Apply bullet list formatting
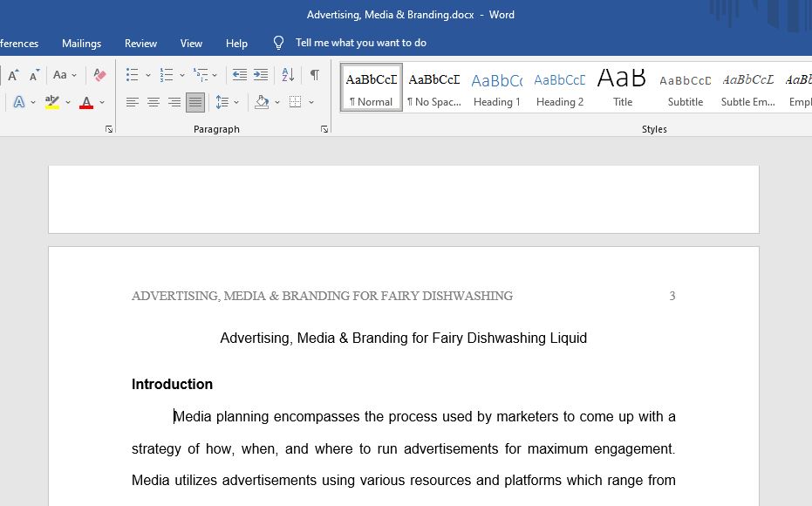Viewport: 812px width, 506px height. pos(132,75)
